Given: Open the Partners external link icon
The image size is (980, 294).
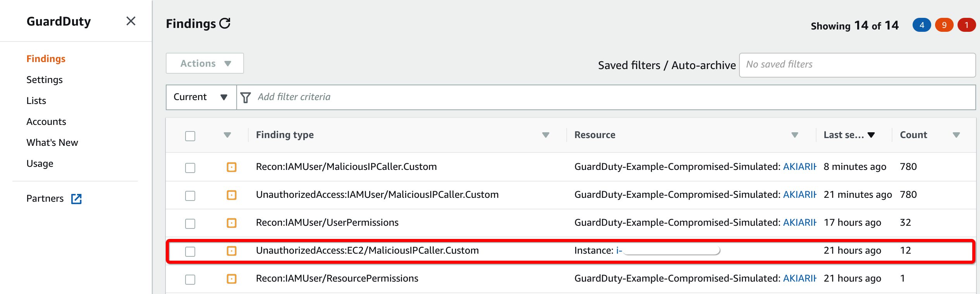Looking at the screenshot, I should [x=76, y=199].
